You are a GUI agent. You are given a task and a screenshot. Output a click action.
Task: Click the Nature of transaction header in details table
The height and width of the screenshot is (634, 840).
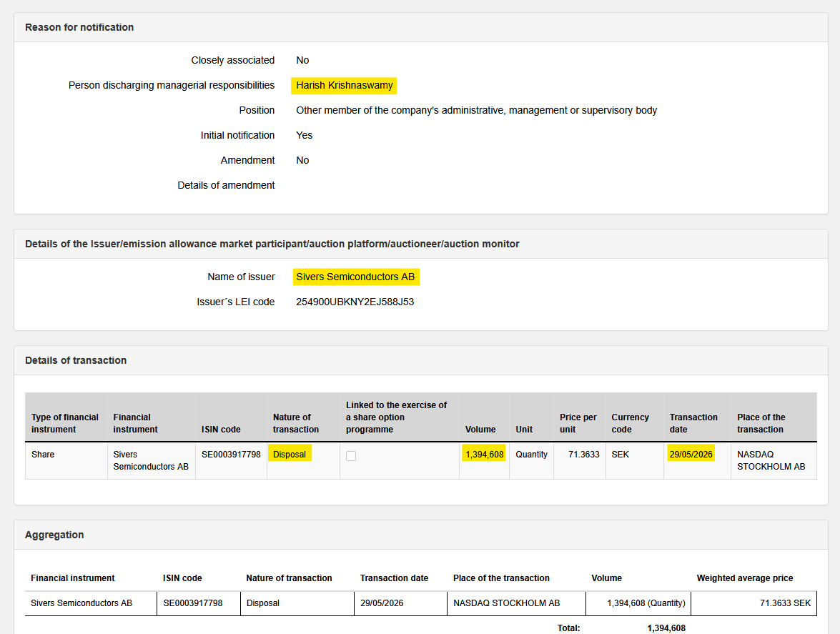[x=296, y=423]
